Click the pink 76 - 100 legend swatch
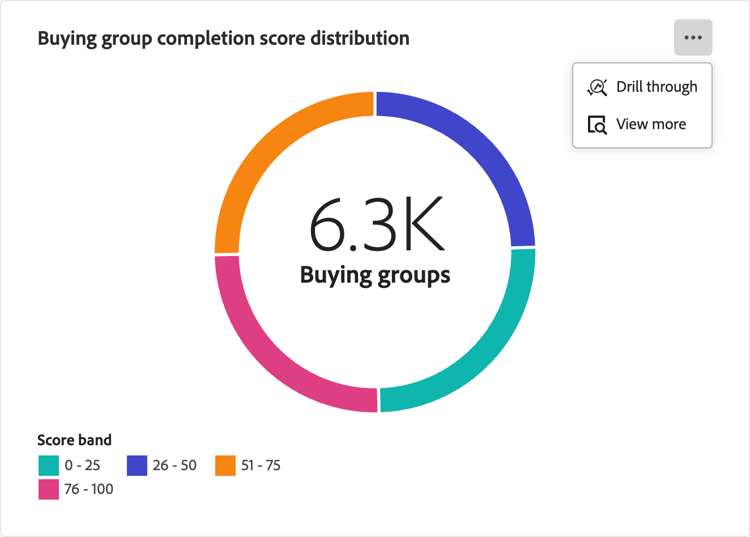The height and width of the screenshot is (537, 750). click(48, 490)
